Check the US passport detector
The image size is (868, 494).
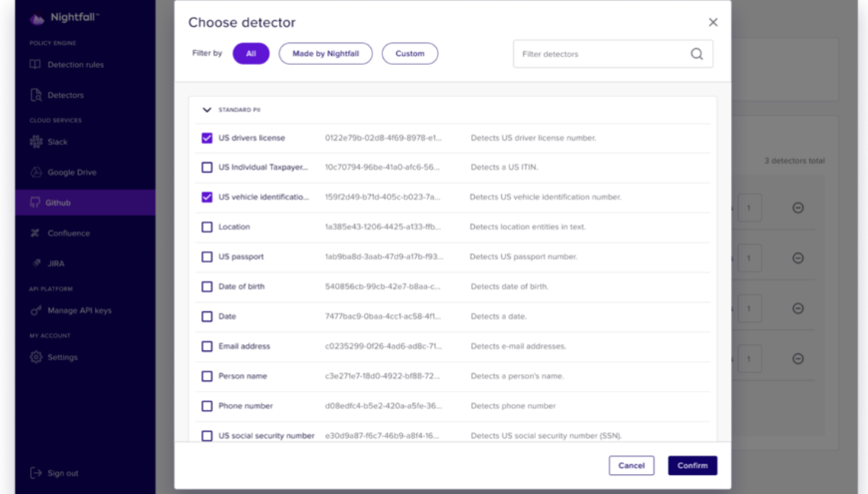(x=207, y=256)
